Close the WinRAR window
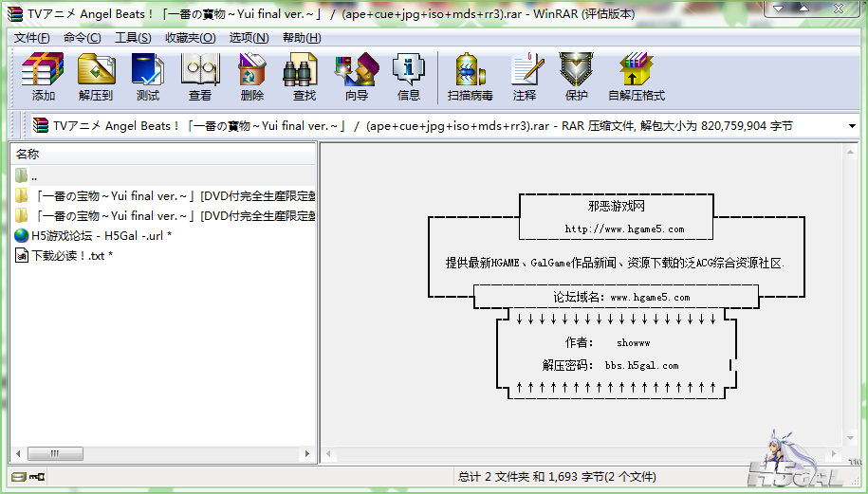This screenshot has width=868, height=494. (x=838, y=9)
